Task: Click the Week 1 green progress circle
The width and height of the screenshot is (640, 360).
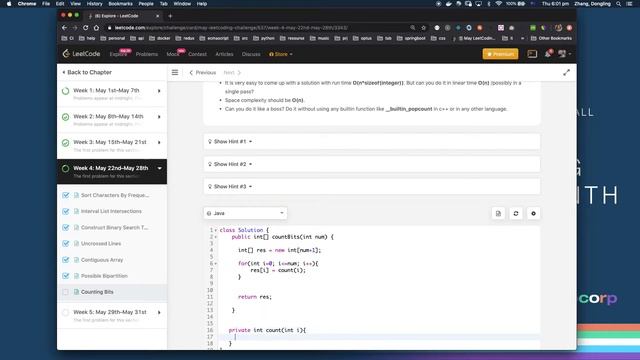Action: coord(65,91)
